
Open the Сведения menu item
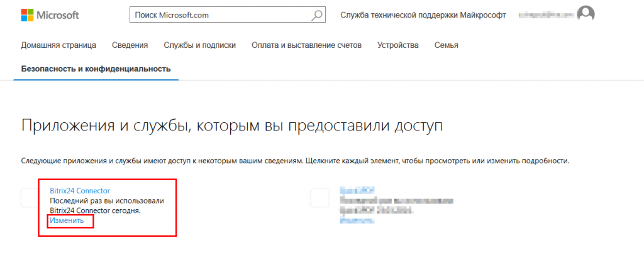(130, 45)
